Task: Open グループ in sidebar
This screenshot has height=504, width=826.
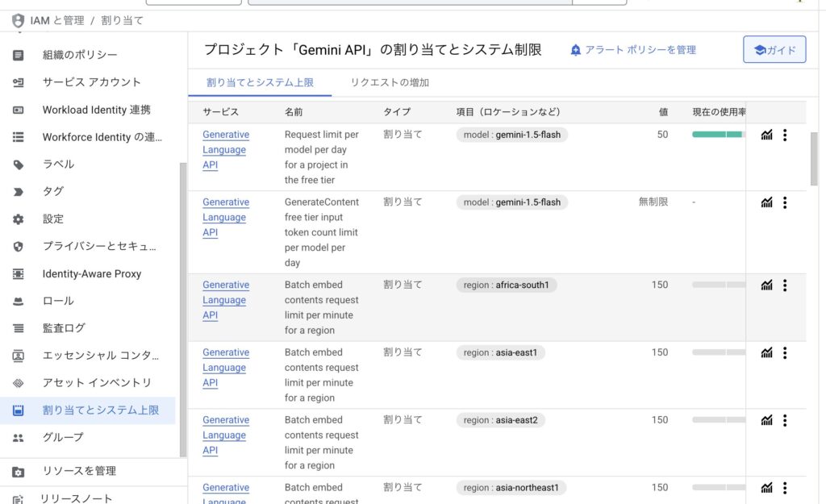Action: 63,436
